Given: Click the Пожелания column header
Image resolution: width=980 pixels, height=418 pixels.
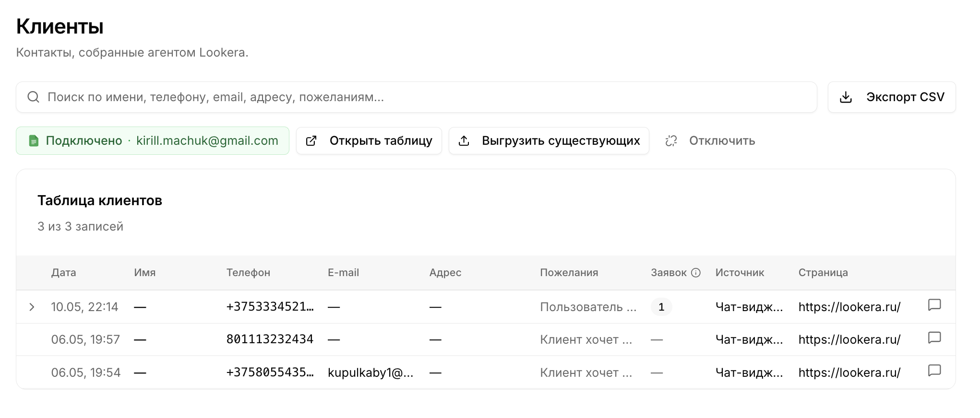Looking at the screenshot, I should click(x=569, y=273).
